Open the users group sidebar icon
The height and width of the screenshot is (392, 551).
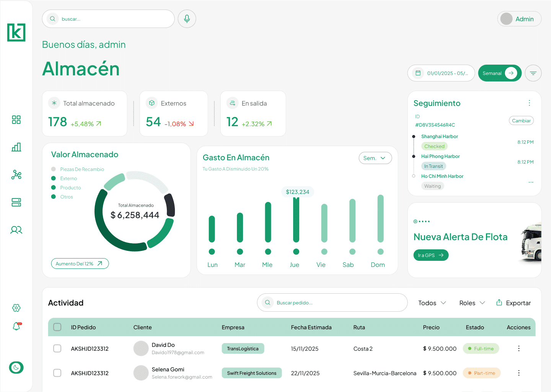[16, 230]
